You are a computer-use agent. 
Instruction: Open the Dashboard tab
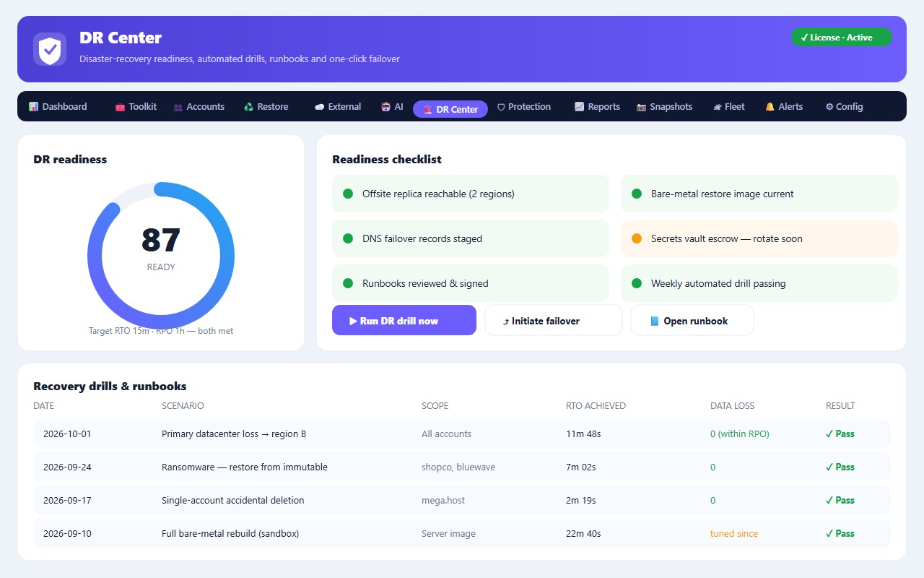click(x=58, y=107)
